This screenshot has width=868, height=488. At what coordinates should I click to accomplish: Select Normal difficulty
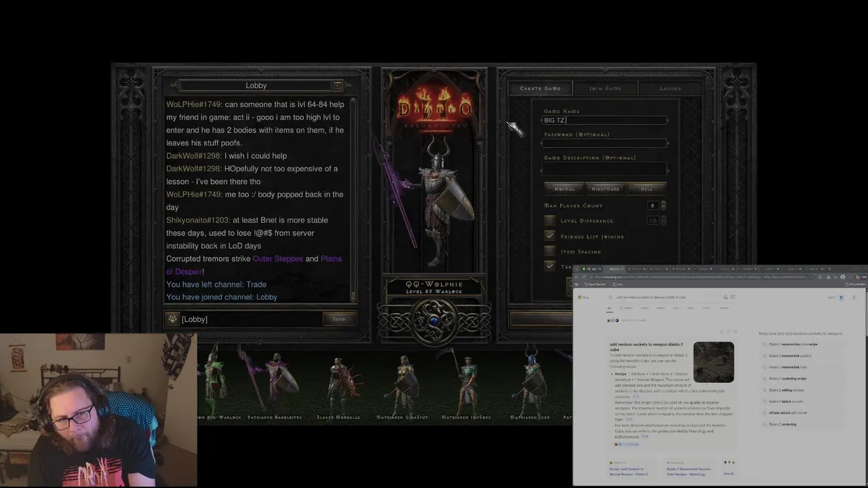[564, 188]
